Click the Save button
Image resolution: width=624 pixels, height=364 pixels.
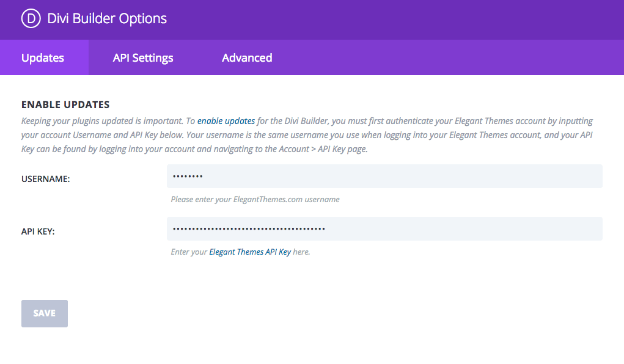[45, 313]
